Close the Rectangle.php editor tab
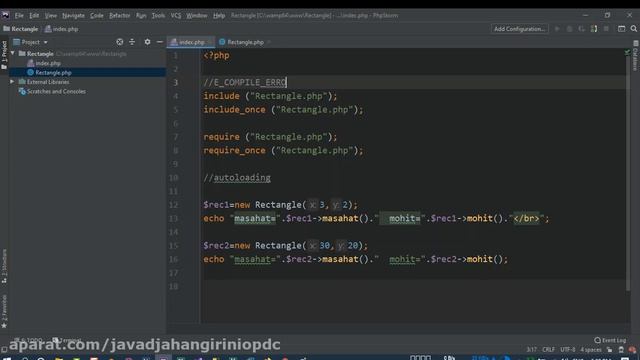Screen dimensions: 640x360 click(269, 42)
